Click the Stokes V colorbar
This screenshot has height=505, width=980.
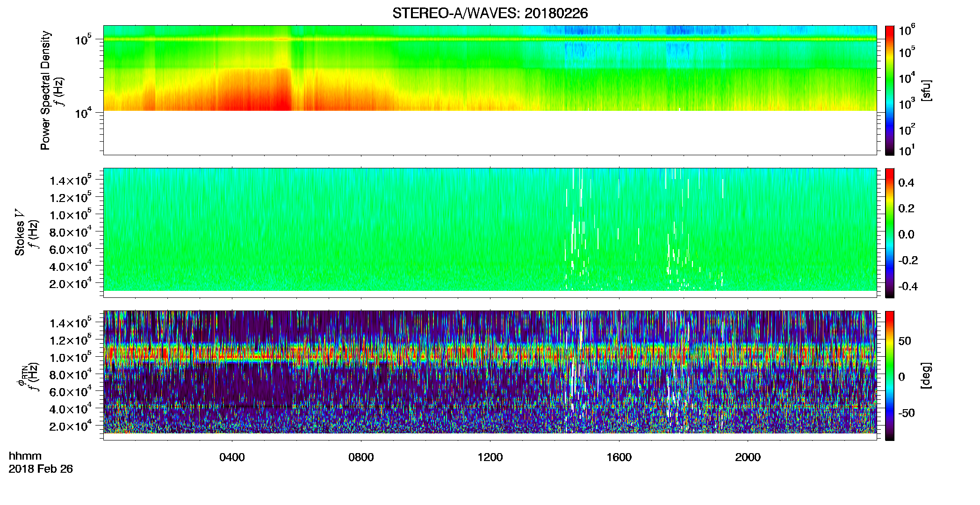(x=890, y=233)
